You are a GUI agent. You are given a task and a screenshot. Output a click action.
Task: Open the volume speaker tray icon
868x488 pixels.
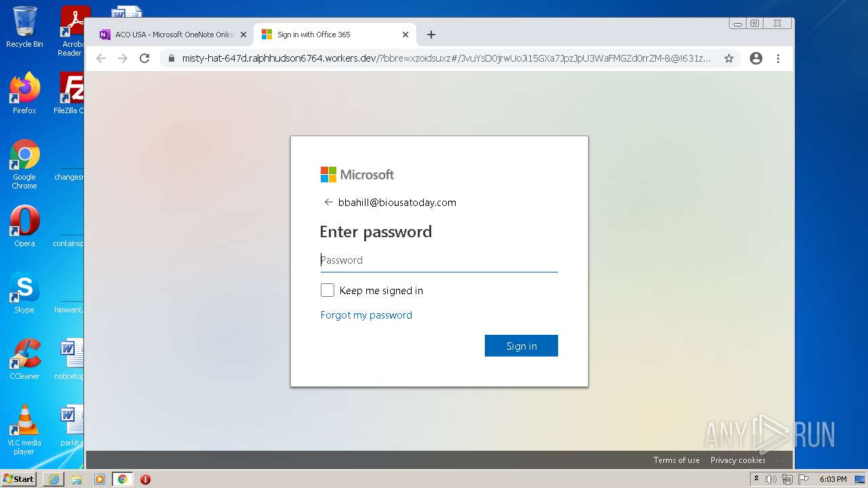(x=771, y=479)
